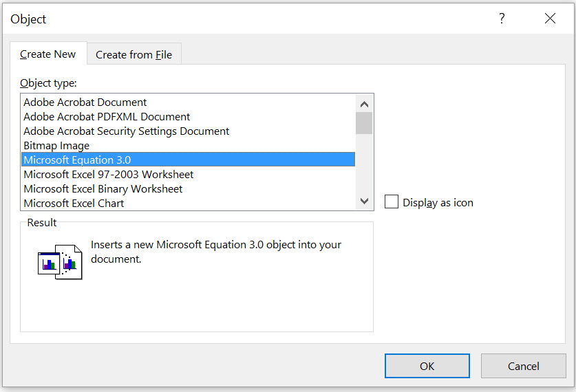Select Microsoft Excel Binary Worksheet
The width and height of the screenshot is (576, 392).
[188, 188]
